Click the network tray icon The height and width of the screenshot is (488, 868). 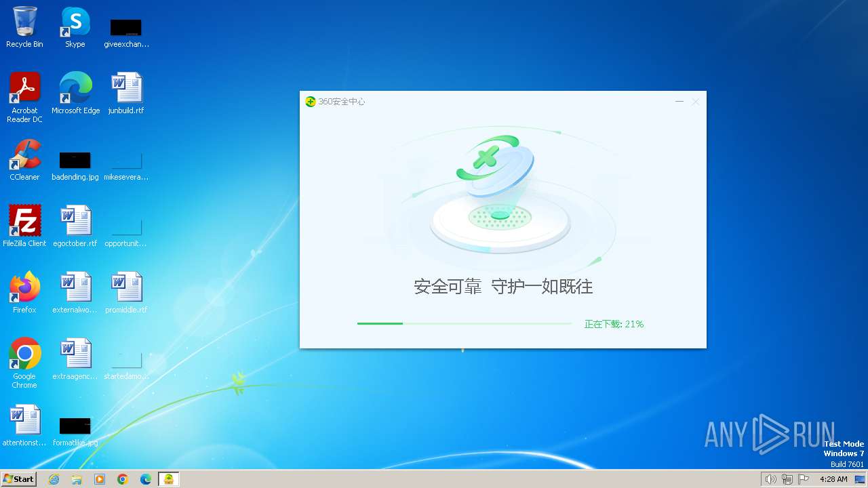click(787, 479)
